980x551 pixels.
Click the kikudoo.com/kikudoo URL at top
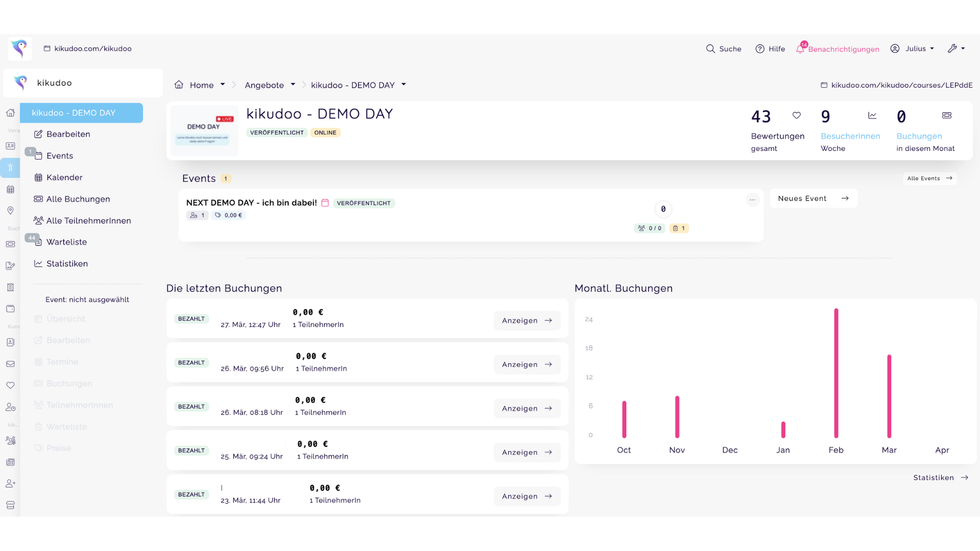(87, 48)
